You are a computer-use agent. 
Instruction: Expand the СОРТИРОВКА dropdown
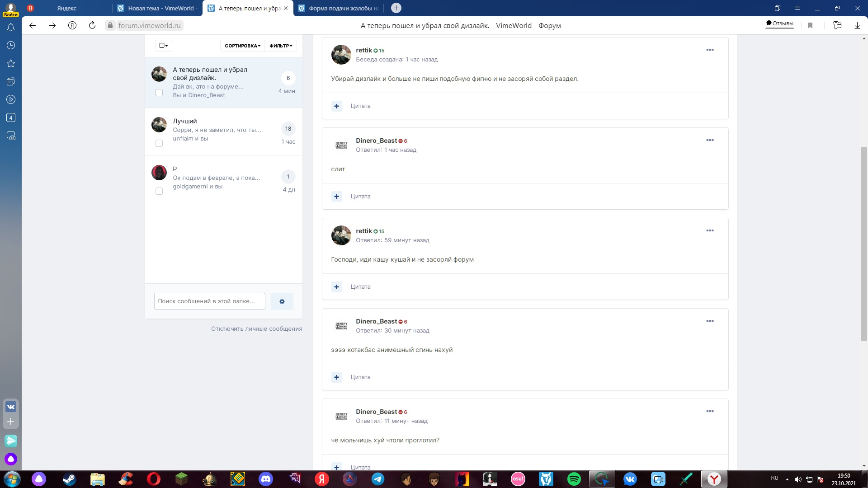242,46
